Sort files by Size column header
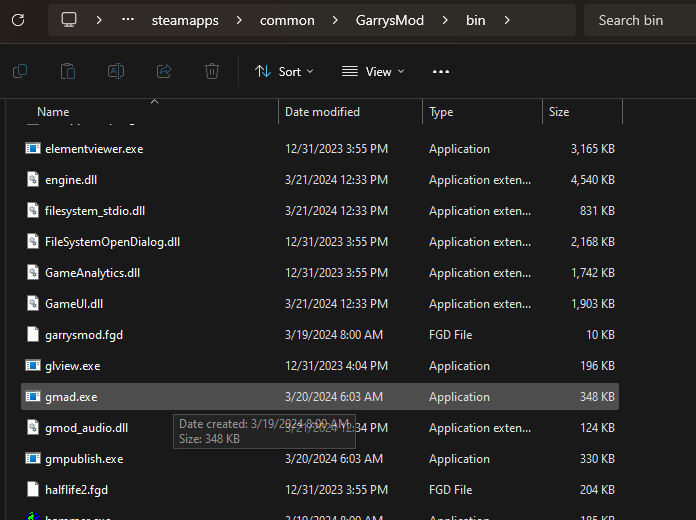696x520 pixels. click(559, 112)
